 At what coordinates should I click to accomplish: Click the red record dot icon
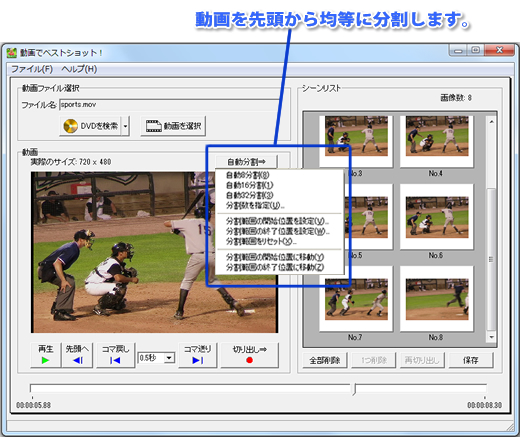click(249, 360)
